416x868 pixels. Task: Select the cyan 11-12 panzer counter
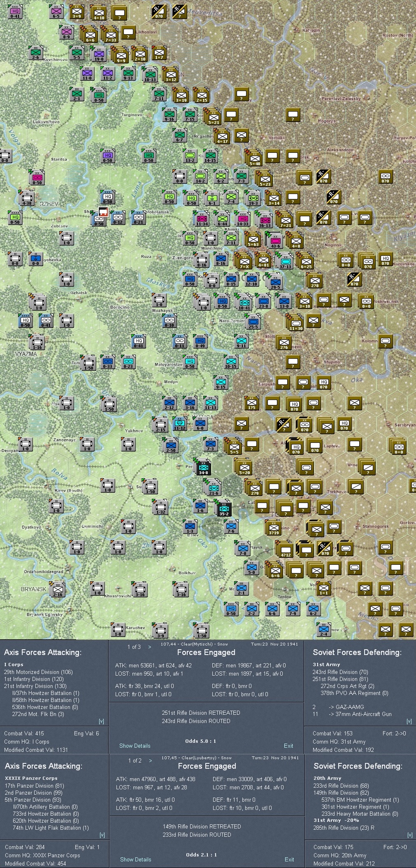click(179, 423)
